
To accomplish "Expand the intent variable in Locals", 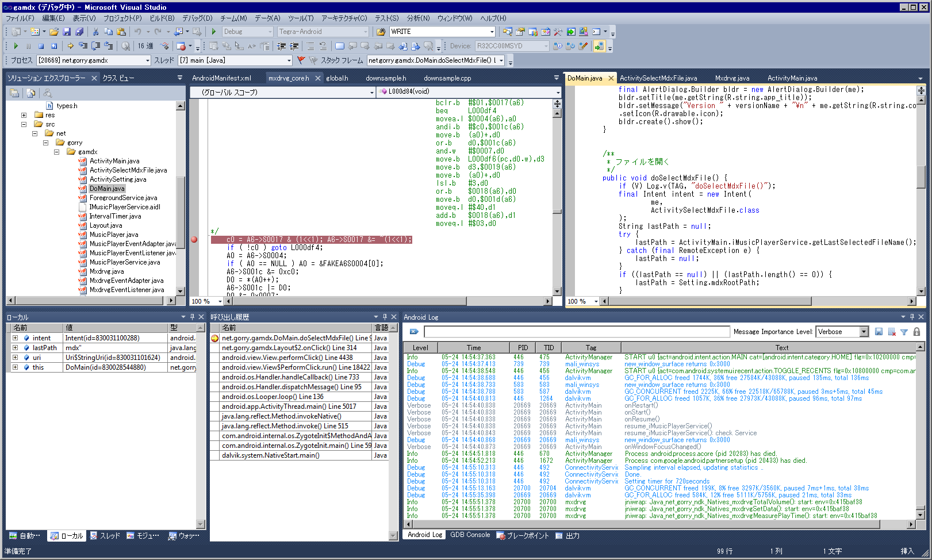I will click(x=15, y=338).
